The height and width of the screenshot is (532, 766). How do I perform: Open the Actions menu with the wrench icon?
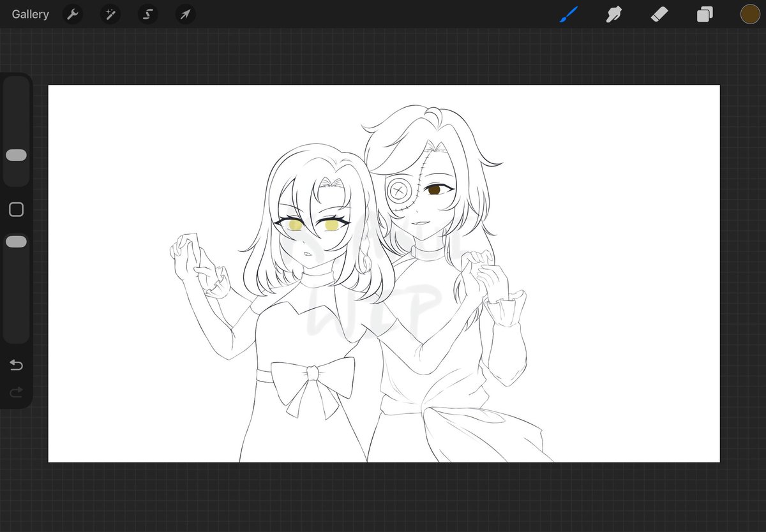[x=72, y=14]
